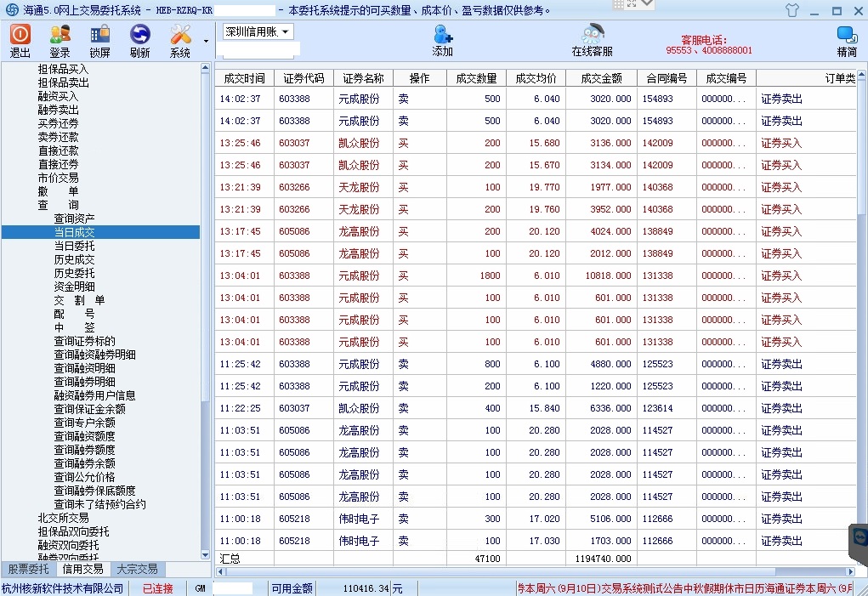Switch to 精简 (compact) mode
Image resolution: width=868 pixels, height=596 pixels.
click(846, 40)
